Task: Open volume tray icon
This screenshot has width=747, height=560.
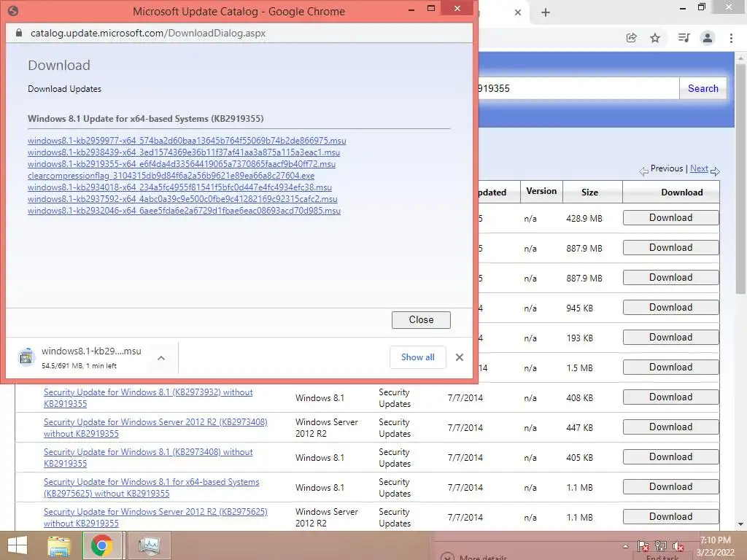Action: [678, 546]
